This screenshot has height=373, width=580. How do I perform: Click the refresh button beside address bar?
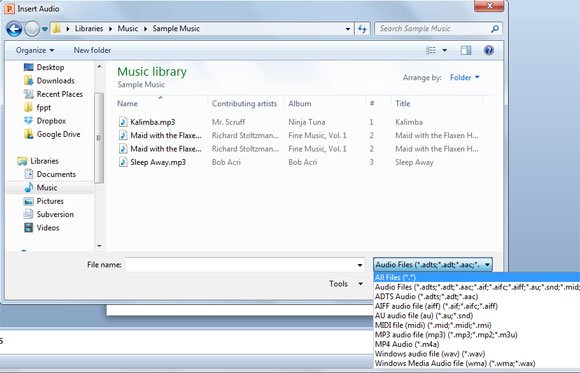tap(362, 29)
